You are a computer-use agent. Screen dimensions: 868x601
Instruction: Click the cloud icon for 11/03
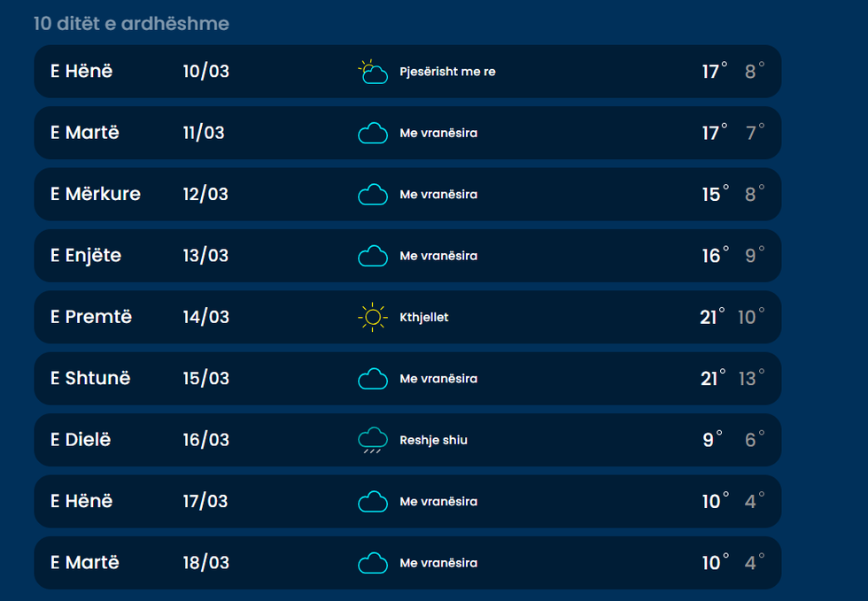373,134
